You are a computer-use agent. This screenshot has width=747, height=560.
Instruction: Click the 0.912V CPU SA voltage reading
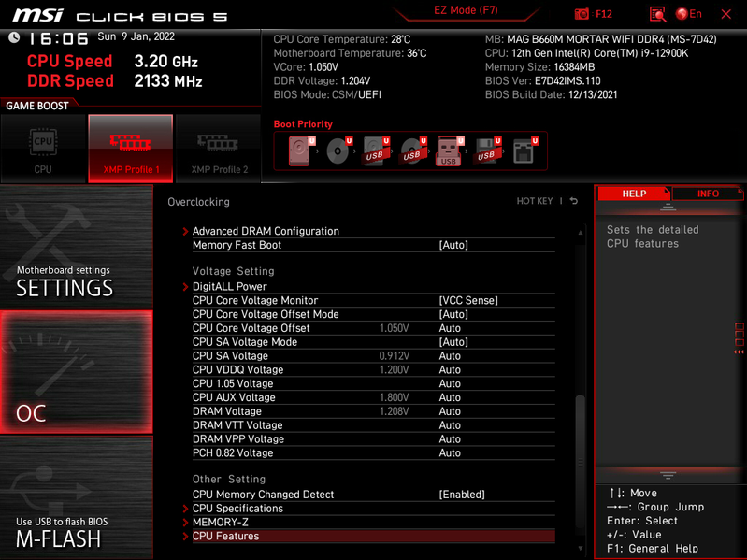click(x=394, y=355)
